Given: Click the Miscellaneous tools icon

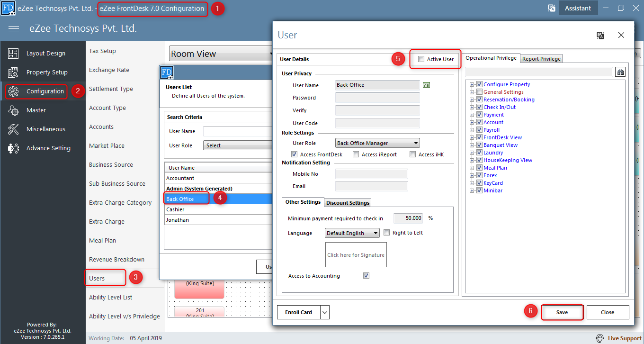Looking at the screenshot, I should tap(13, 129).
